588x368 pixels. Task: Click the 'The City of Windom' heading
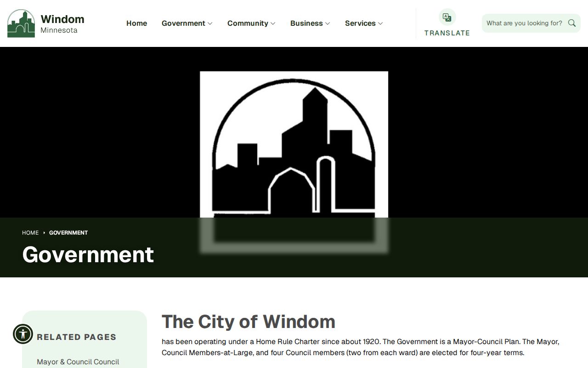point(249,322)
